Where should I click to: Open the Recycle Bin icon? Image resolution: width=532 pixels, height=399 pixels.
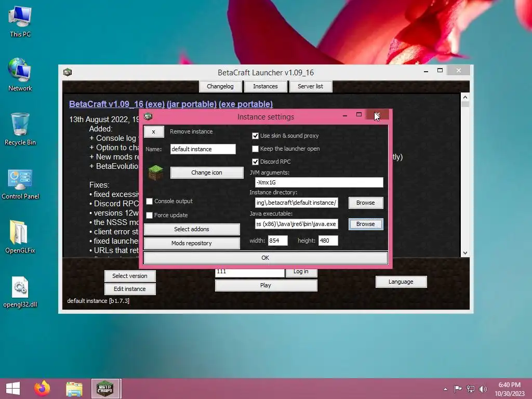pyautogui.click(x=20, y=129)
